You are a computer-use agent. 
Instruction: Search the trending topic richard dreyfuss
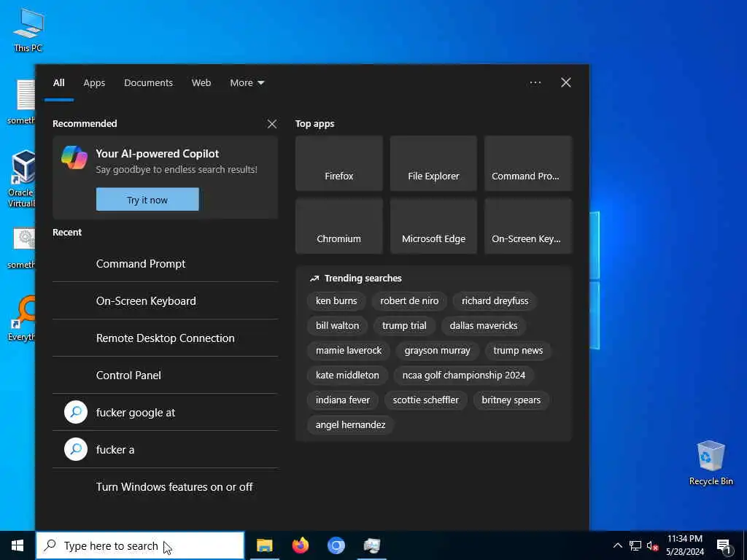(x=495, y=301)
